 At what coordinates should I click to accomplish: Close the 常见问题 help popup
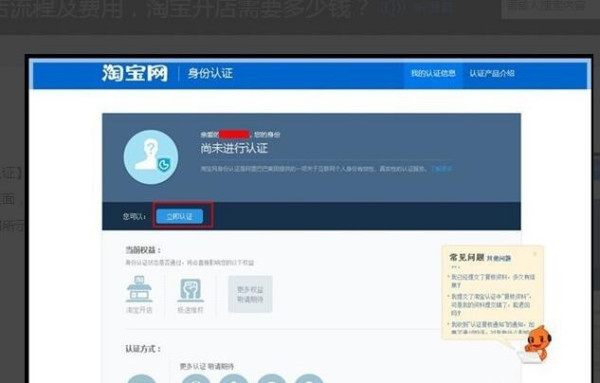click(x=535, y=254)
